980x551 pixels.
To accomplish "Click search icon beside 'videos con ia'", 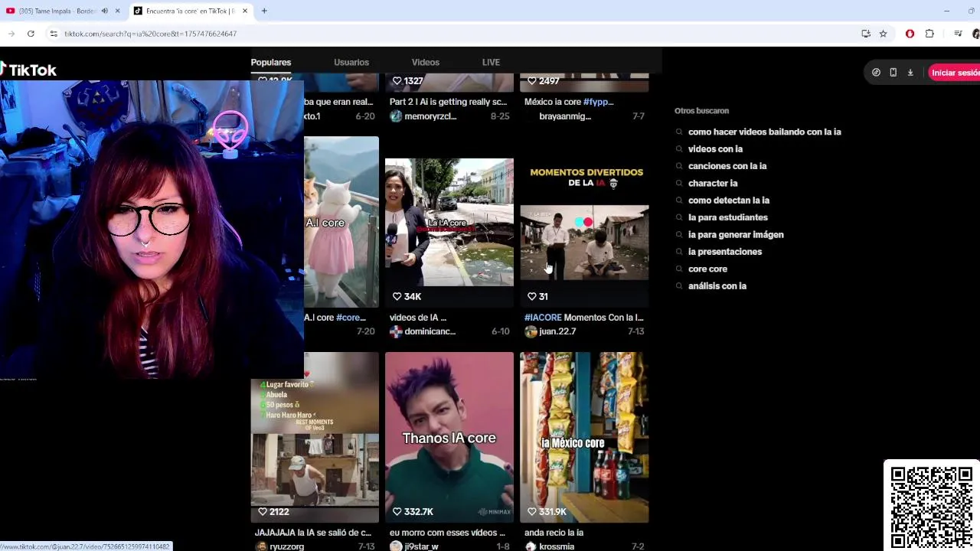I will point(679,149).
